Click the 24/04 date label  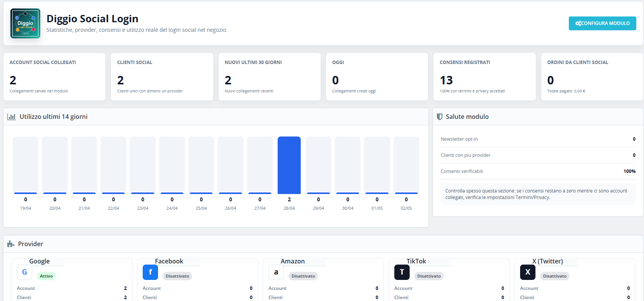172,208
